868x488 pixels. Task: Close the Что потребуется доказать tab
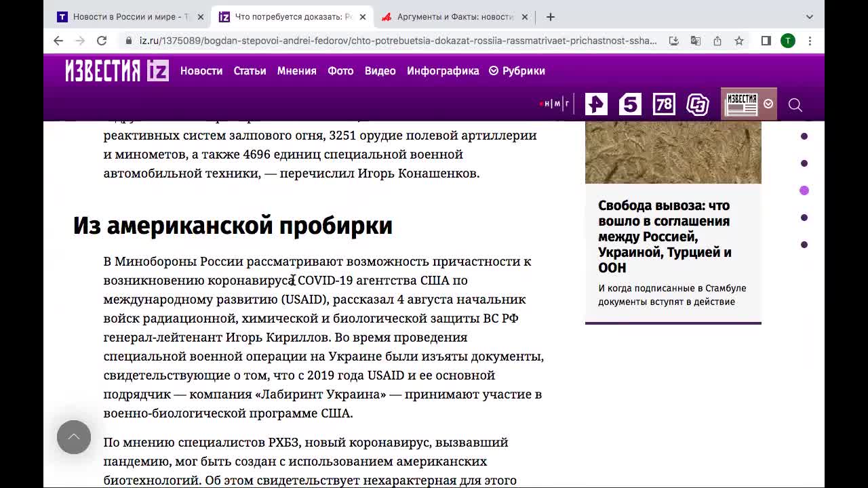pos(362,16)
